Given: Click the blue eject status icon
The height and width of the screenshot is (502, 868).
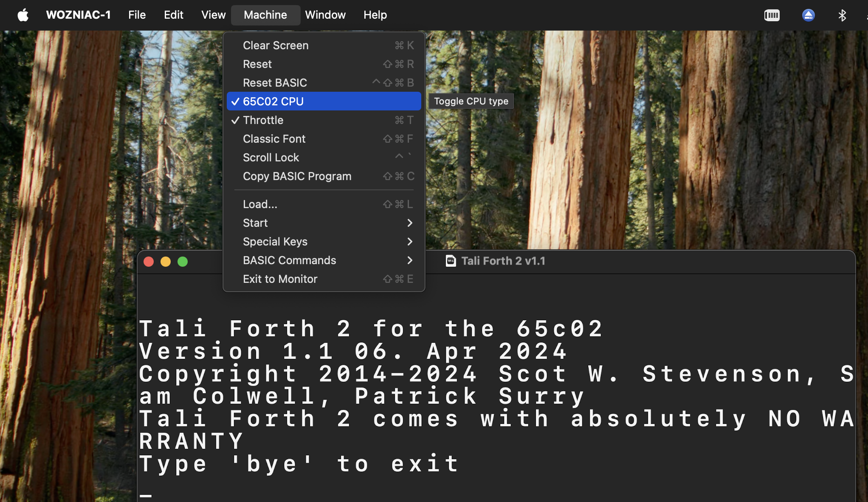Looking at the screenshot, I should [x=808, y=16].
